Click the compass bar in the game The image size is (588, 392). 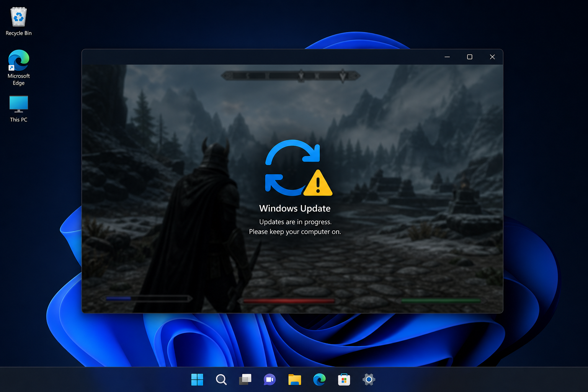(291, 76)
